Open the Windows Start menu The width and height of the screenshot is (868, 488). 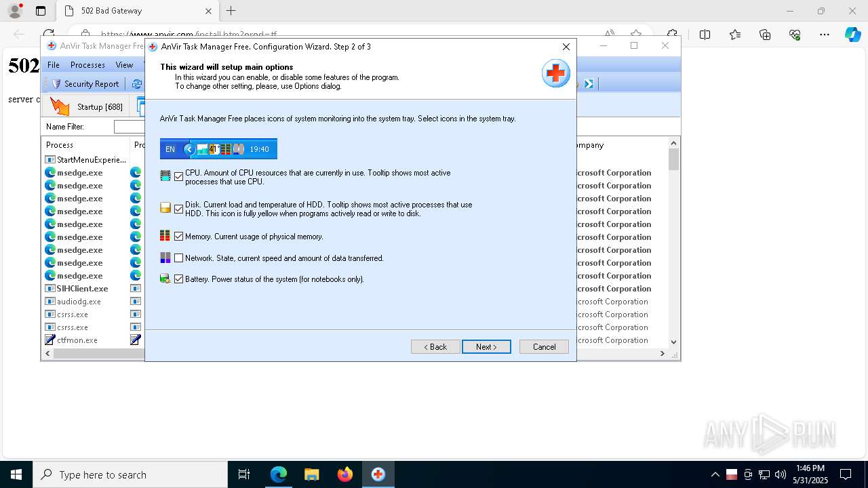point(16,474)
